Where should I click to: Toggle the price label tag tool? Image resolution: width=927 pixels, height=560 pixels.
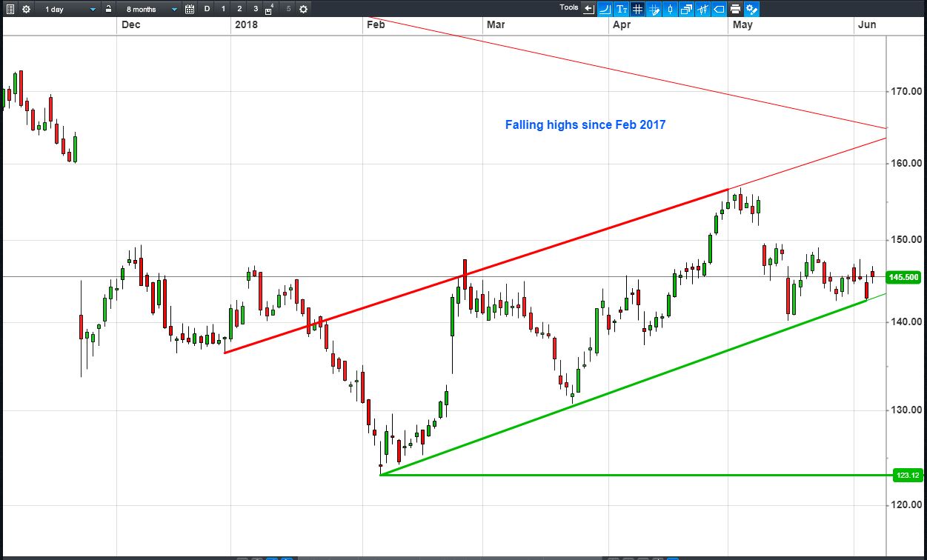tap(719, 9)
